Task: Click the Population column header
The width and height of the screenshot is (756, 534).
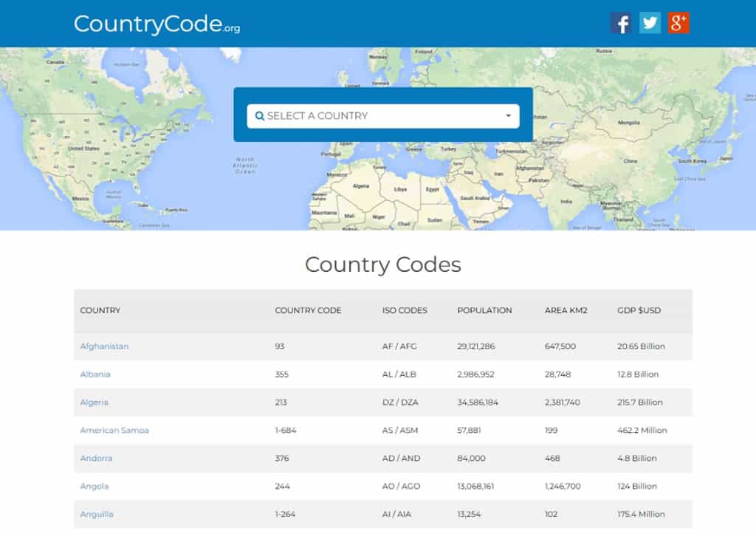Action: pyautogui.click(x=484, y=311)
